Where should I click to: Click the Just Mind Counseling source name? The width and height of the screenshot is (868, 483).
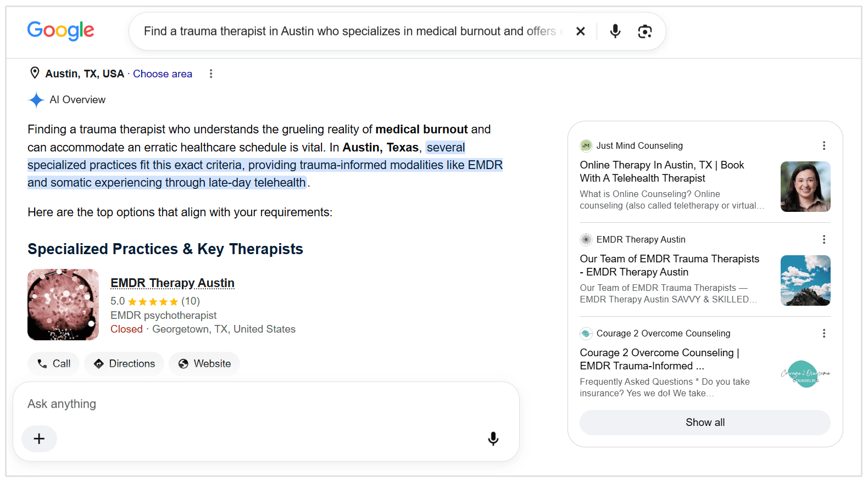click(639, 145)
